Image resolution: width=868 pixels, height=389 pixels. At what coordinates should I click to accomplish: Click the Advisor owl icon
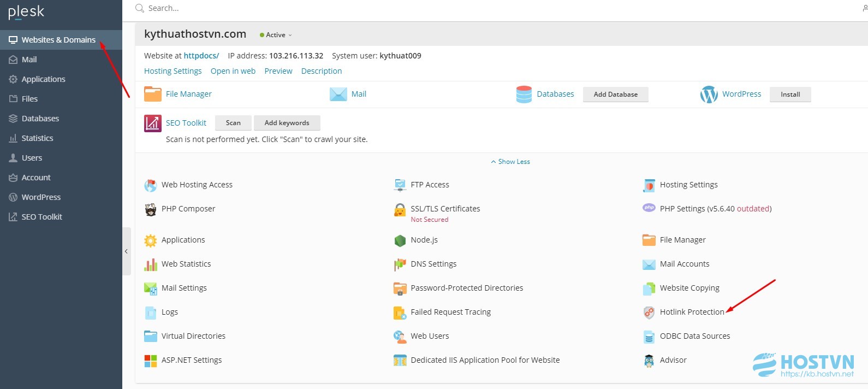point(649,361)
